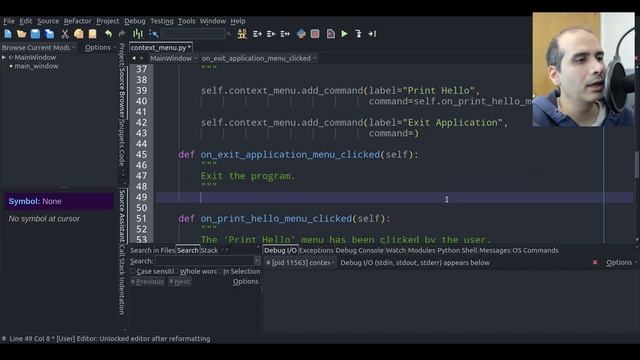640x360 pixels.
Task: Click the New File toolbar icon
Action: (x=8, y=34)
